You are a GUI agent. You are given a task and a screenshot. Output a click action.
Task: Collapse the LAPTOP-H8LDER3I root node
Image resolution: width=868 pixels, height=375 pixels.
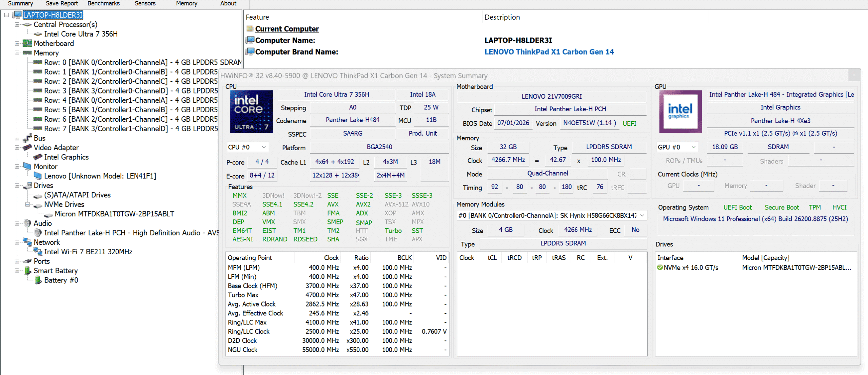[6, 15]
